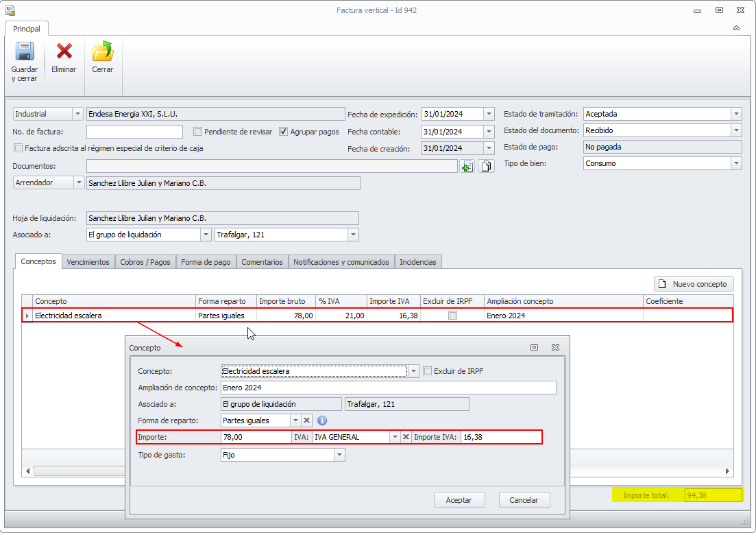Open the Fecha de expedición date picker

489,115
